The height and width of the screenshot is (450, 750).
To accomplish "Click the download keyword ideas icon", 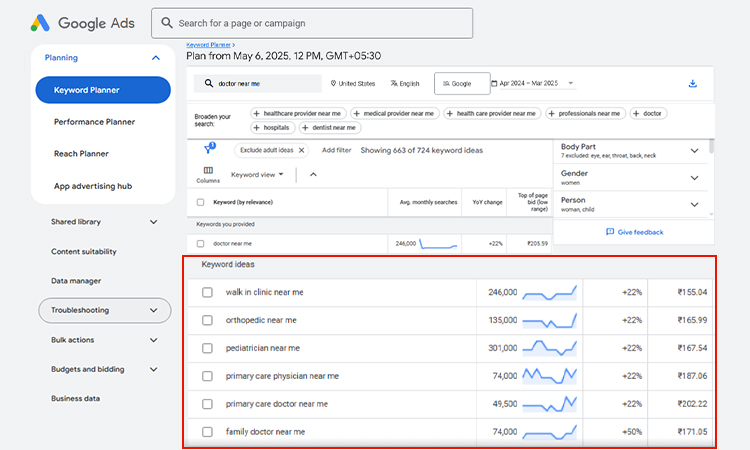I will (692, 84).
